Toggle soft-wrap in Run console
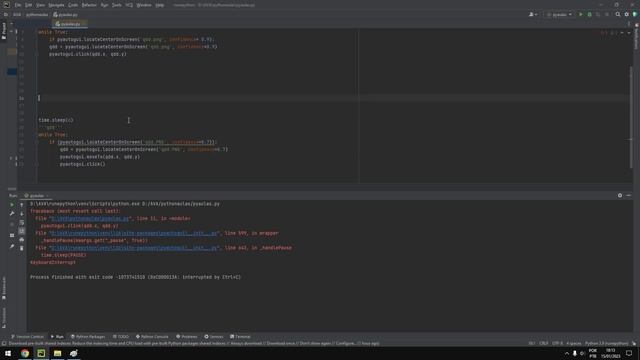The width and height of the screenshot is (640, 360). [x=22, y=222]
